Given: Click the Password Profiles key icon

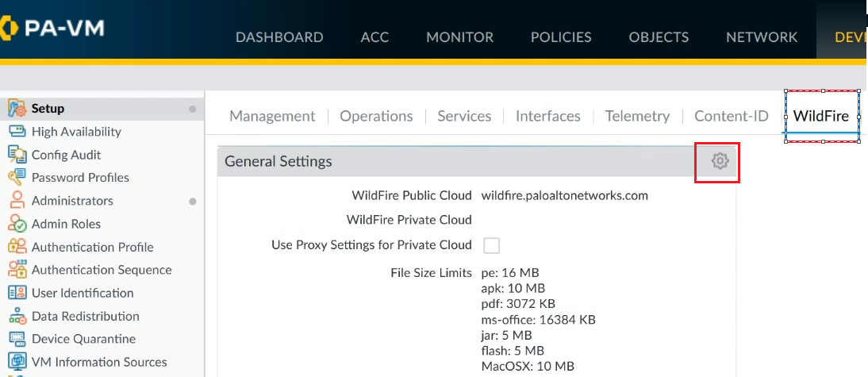Looking at the screenshot, I should (17, 178).
